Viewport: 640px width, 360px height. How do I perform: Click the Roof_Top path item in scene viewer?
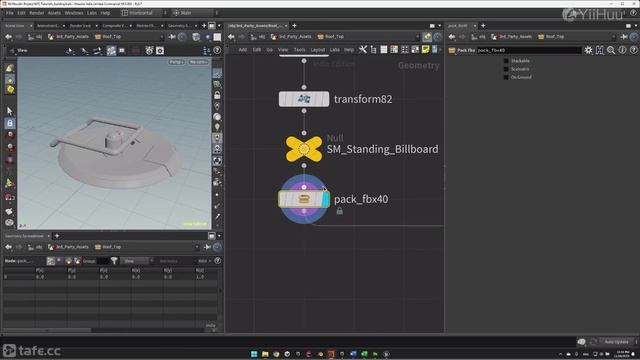tap(108, 37)
